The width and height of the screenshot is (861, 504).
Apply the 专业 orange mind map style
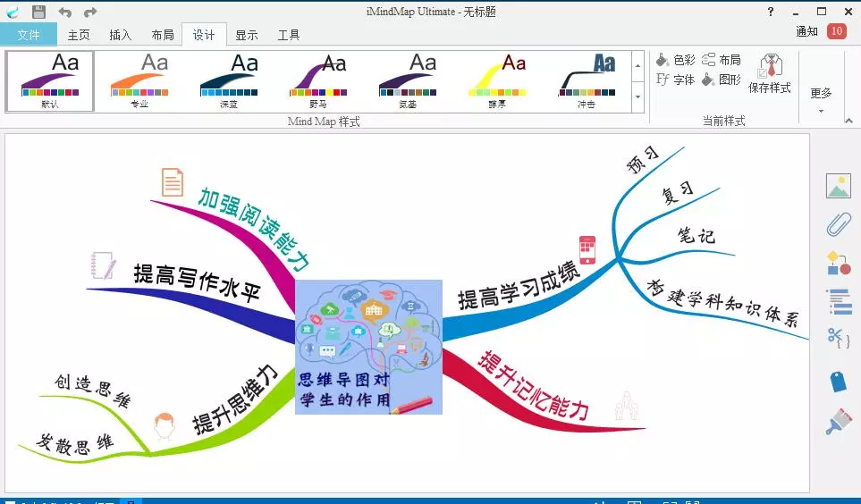[x=139, y=81]
